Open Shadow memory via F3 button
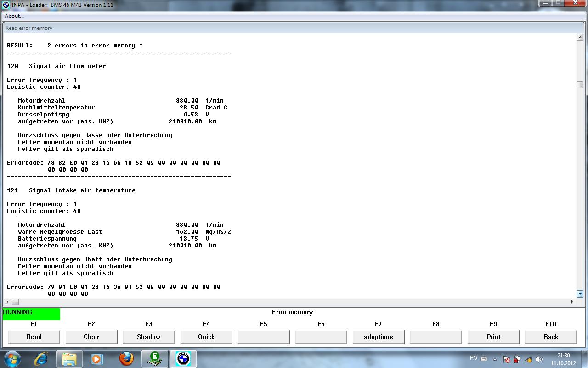588x368 pixels. coord(149,337)
